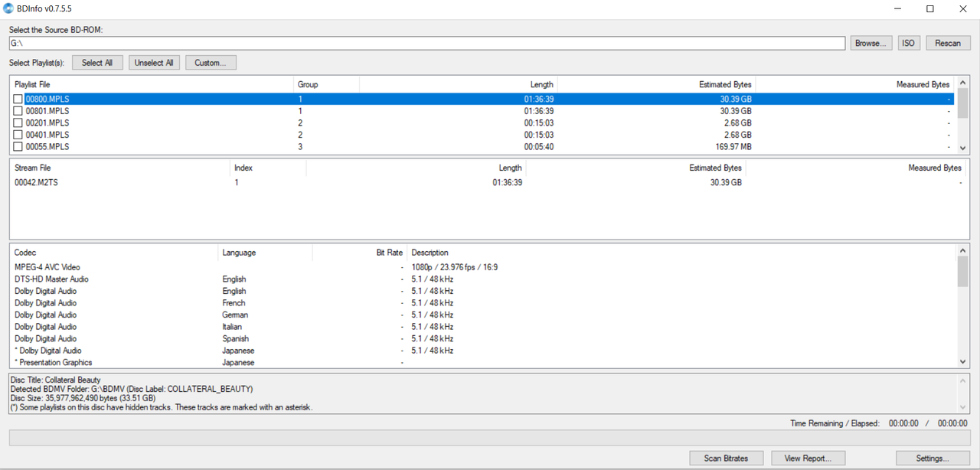Viewport: 980px width, 470px height.
Task: Click the Bit Rate column header
Action: [360, 253]
